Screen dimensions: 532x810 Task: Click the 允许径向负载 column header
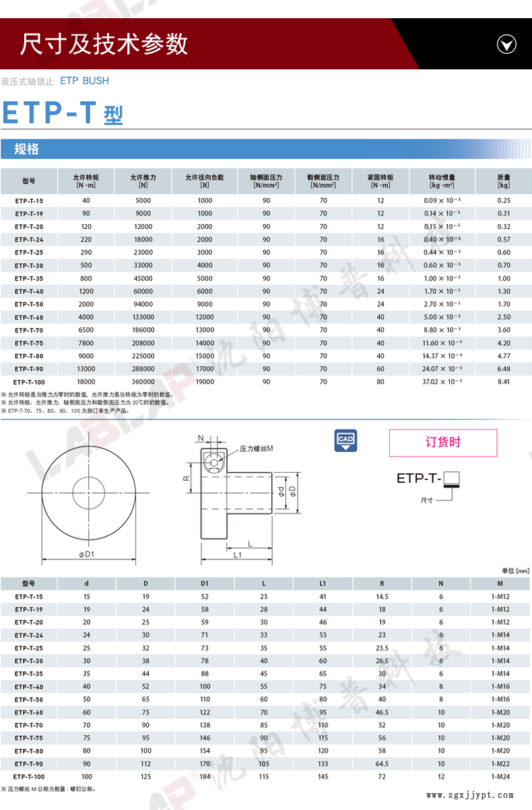tap(205, 181)
